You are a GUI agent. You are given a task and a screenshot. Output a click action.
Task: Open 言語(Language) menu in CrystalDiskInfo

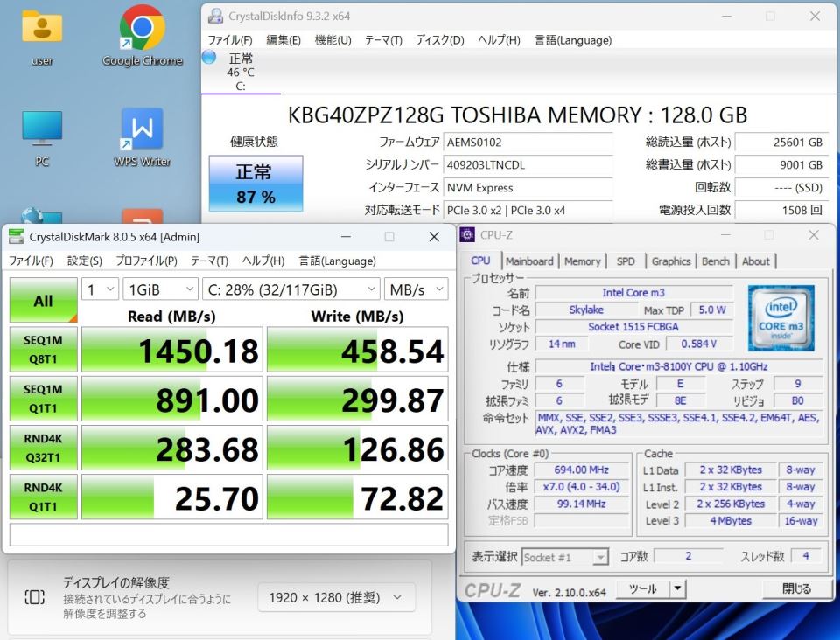(x=572, y=40)
